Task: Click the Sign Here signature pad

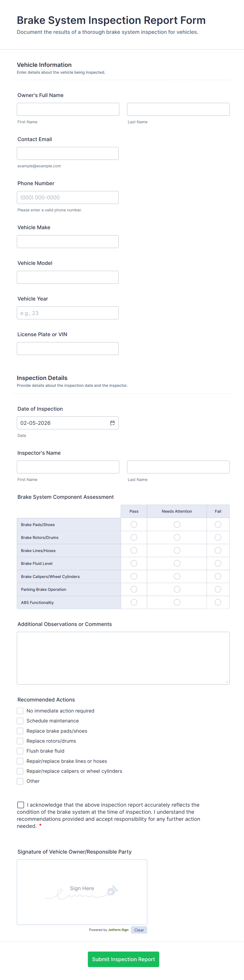Action: 82,892
